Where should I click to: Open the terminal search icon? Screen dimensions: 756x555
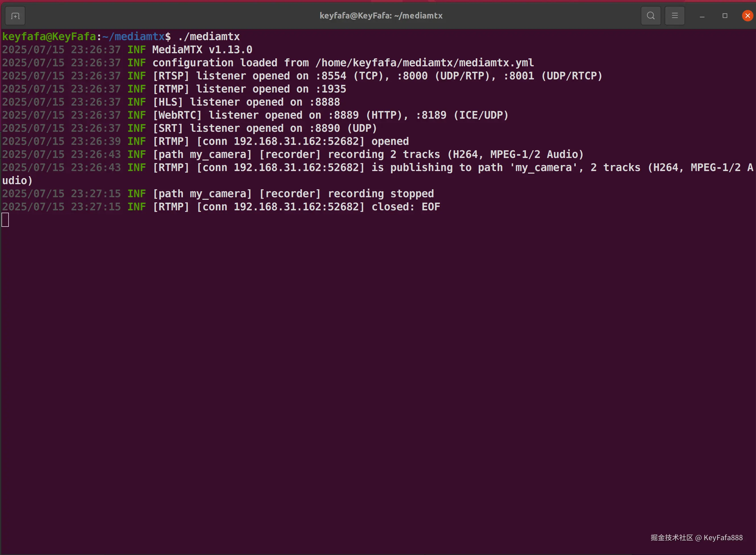click(650, 16)
